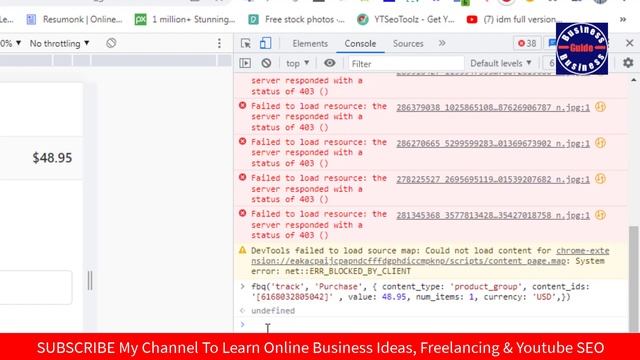Expand more DevTools tabs chevron
This screenshot has height=360, width=640.
click(442, 43)
